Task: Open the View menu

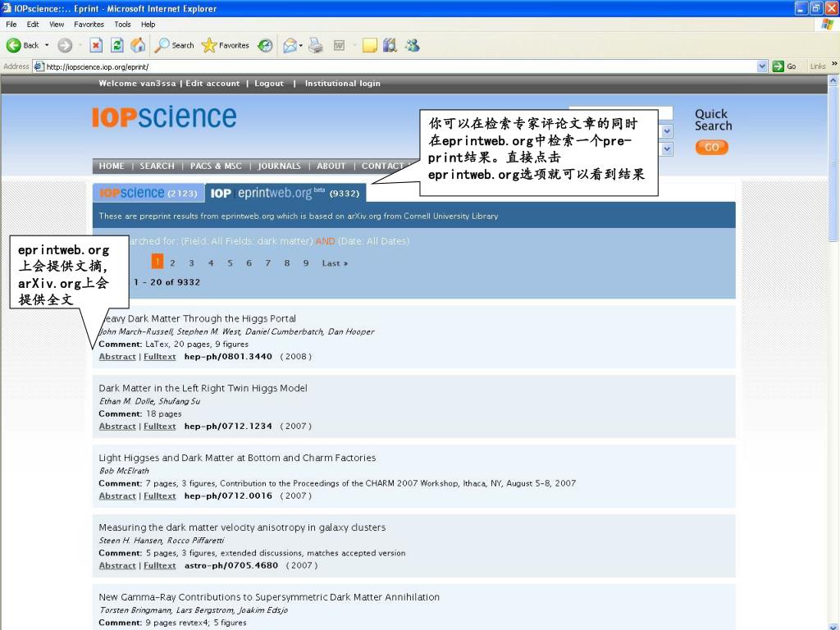Action: click(57, 24)
